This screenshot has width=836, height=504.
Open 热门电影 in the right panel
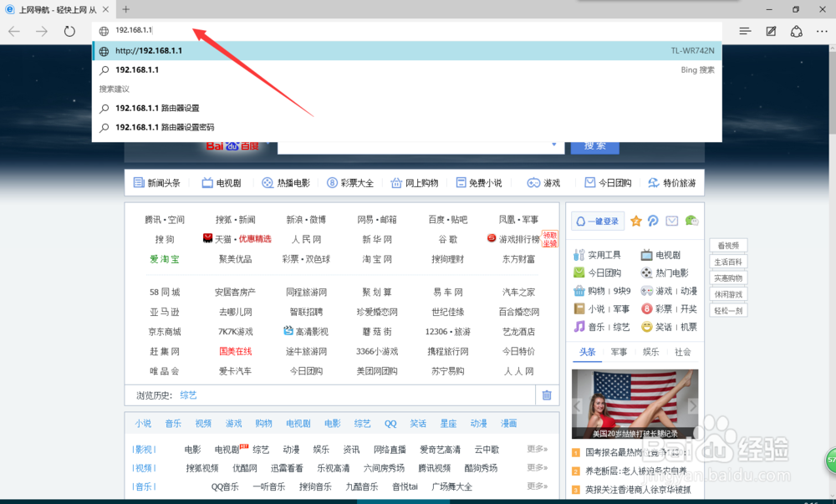click(x=665, y=272)
